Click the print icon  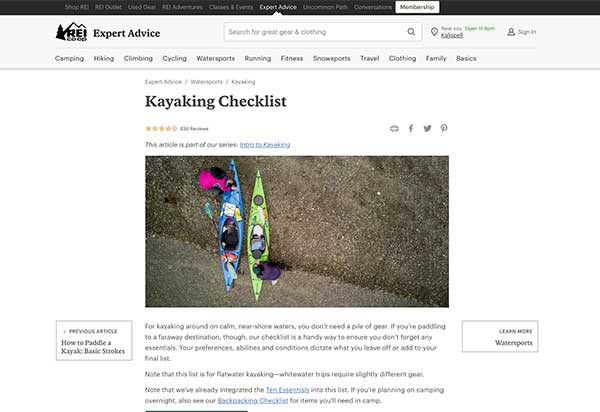coord(394,129)
